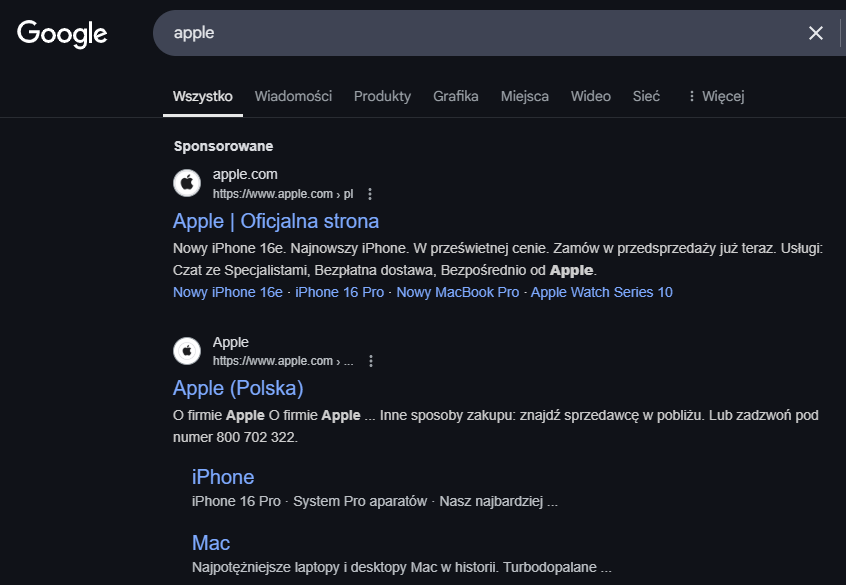Open the Miejsca tab

pyautogui.click(x=524, y=96)
